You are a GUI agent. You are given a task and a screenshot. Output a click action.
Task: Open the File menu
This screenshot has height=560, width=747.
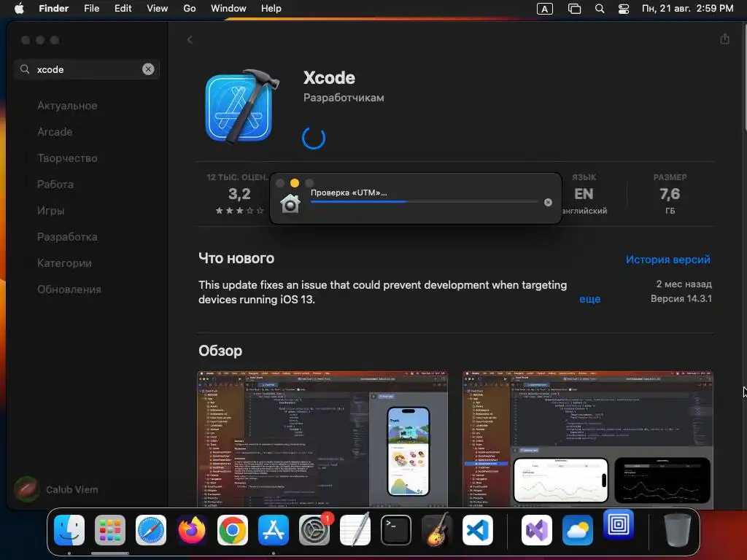[x=91, y=9]
